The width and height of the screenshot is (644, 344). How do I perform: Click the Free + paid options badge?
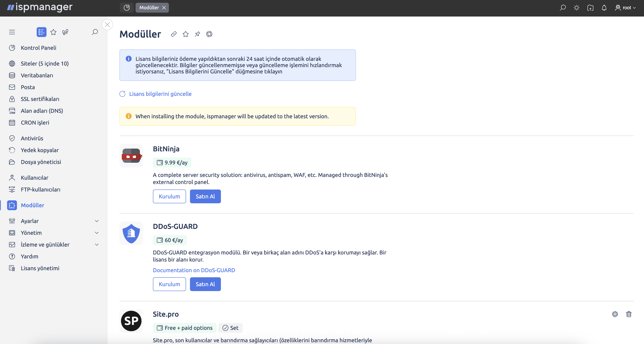point(185,328)
